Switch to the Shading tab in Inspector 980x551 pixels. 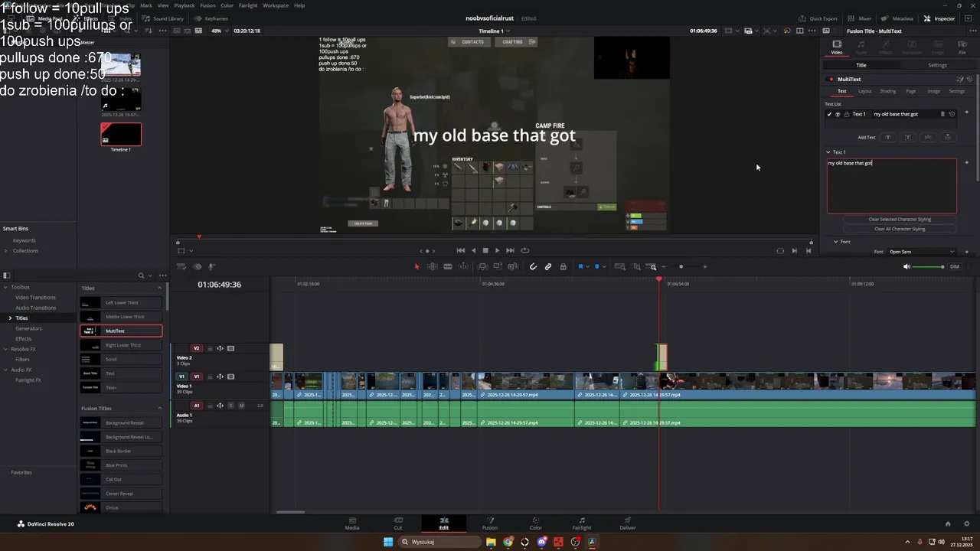coord(888,91)
